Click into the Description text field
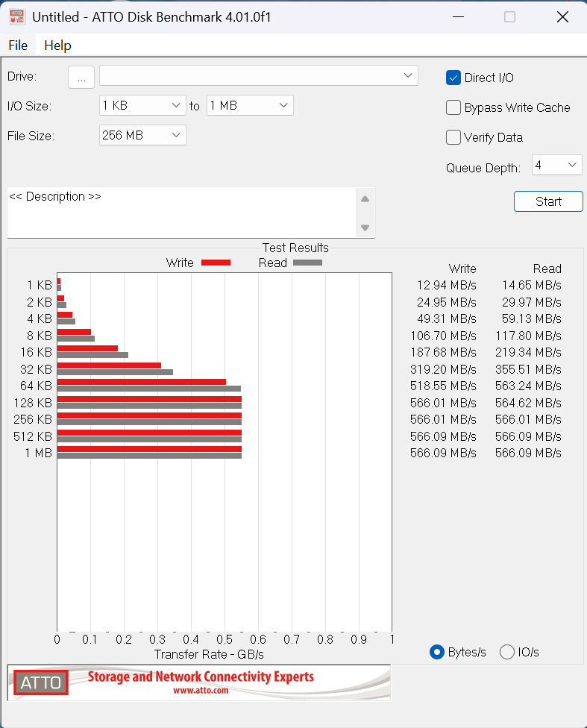 coord(181,213)
